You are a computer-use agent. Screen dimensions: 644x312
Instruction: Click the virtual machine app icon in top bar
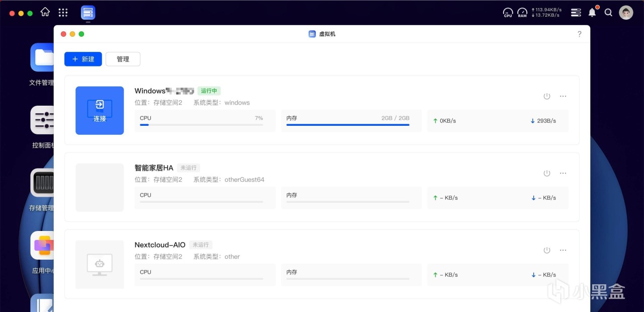(x=88, y=13)
